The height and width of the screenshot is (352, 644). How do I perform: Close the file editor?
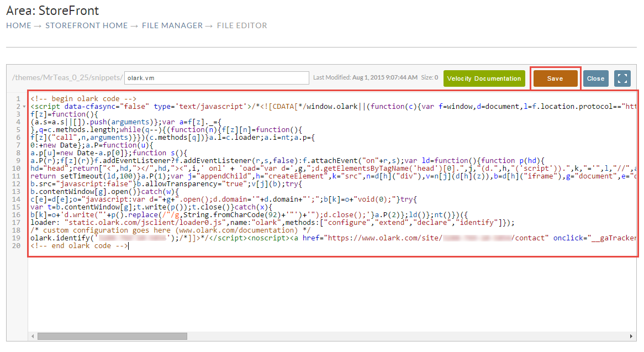coord(595,78)
